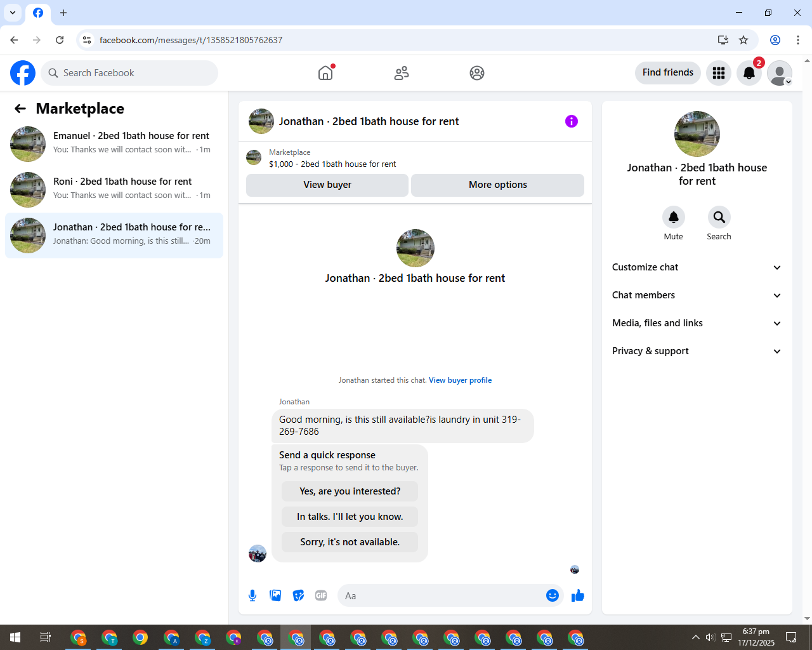Expand the Customize chat section
Viewport: 812px width, 650px height.
(x=697, y=267)
